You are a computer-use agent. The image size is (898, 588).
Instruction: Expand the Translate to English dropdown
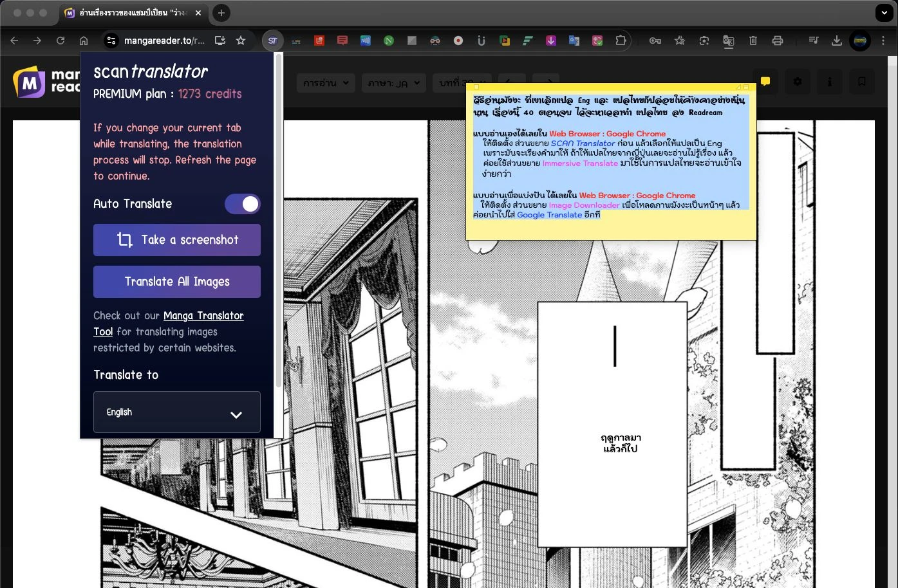[x=177, y=412]
